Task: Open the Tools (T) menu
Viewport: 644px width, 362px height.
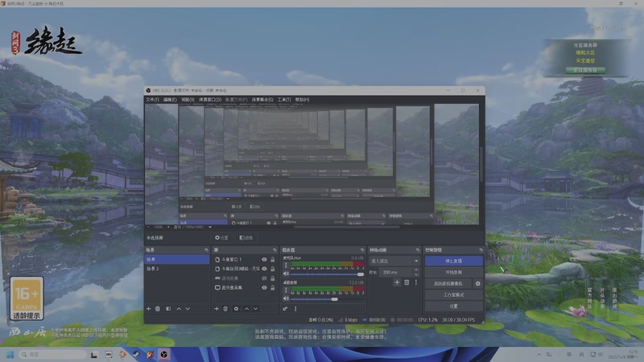Action: tap(284, 100)
